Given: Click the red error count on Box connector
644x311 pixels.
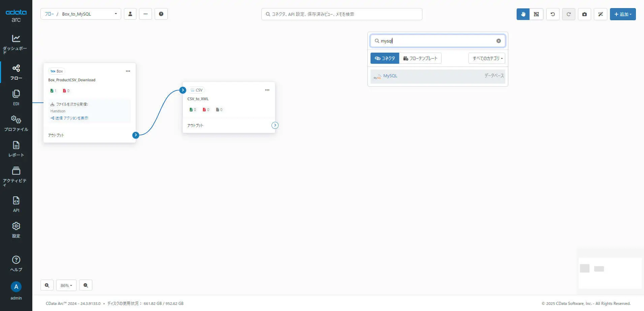Looking at the screenshot, I should [x=66, y=91].
